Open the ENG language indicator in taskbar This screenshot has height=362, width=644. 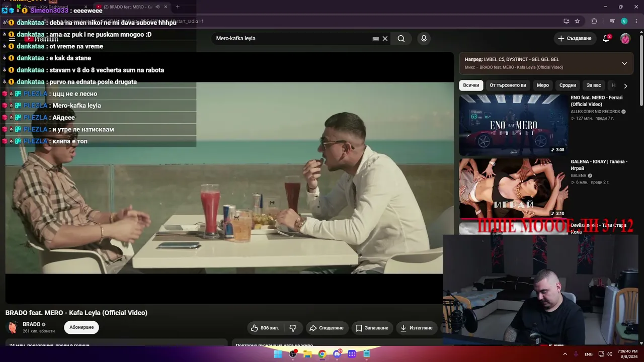pyautogui.click(x=588, y=354)
